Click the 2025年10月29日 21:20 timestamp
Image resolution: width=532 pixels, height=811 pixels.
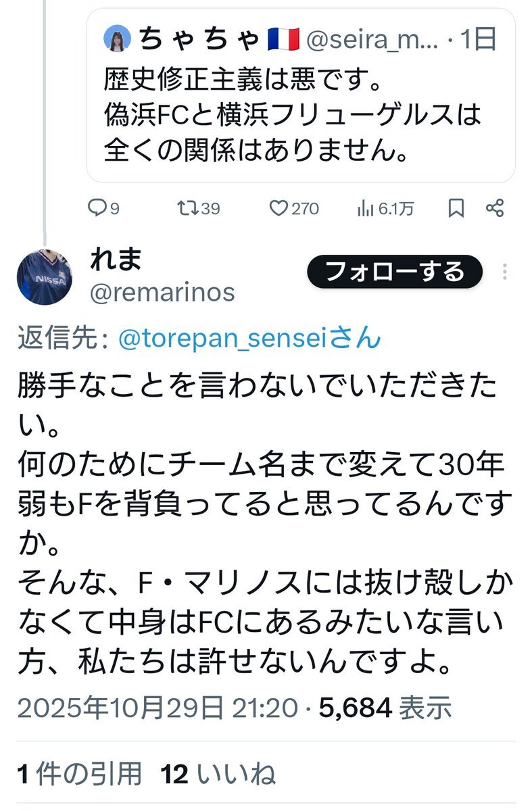coord(157,708)
